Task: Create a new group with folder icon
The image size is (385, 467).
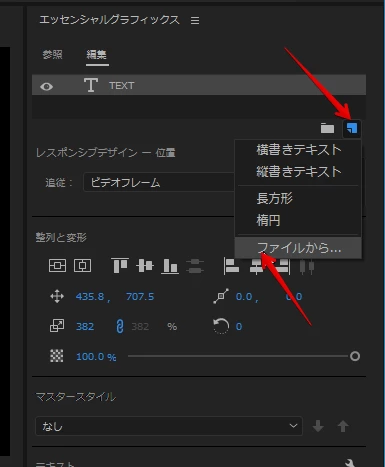Action: pos(327,128)
